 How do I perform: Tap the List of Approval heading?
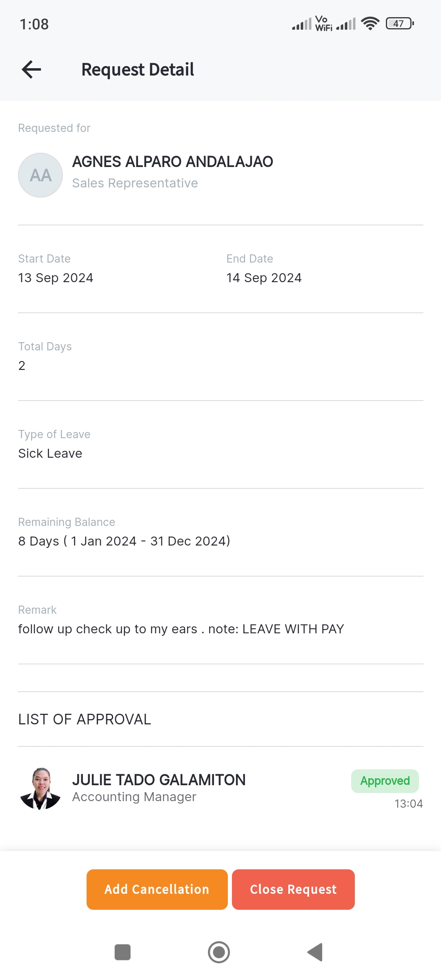click(x=85, y=719)
